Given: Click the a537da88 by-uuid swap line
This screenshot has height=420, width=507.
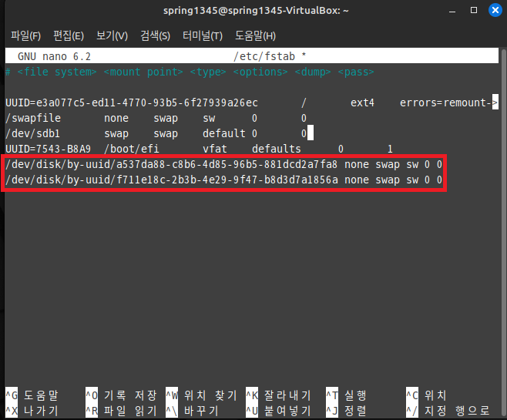Looking at the screenshot, I should [223, 165].
